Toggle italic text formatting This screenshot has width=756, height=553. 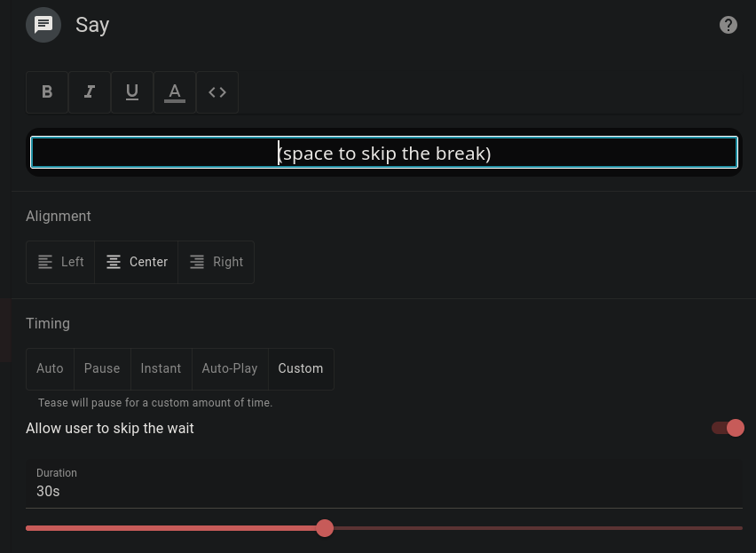tap(90, 92)
